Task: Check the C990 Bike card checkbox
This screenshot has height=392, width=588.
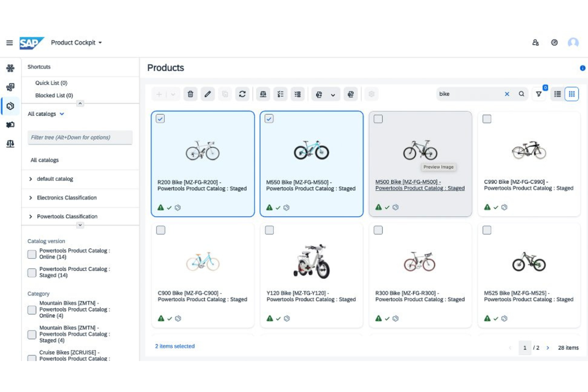Action: click(487, 119)
